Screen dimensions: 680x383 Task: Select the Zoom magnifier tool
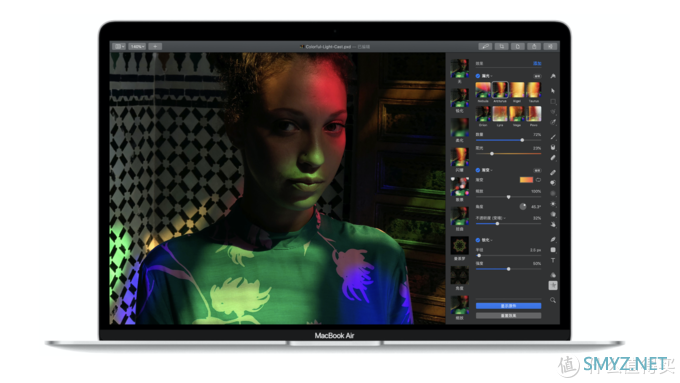tap(553, 300)
